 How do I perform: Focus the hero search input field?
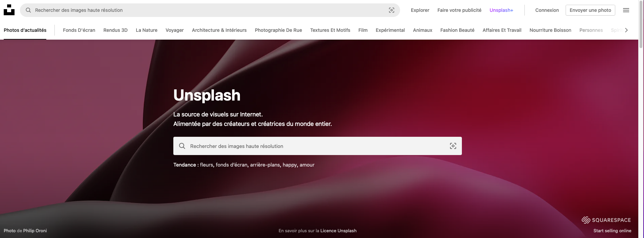(318, 146)
